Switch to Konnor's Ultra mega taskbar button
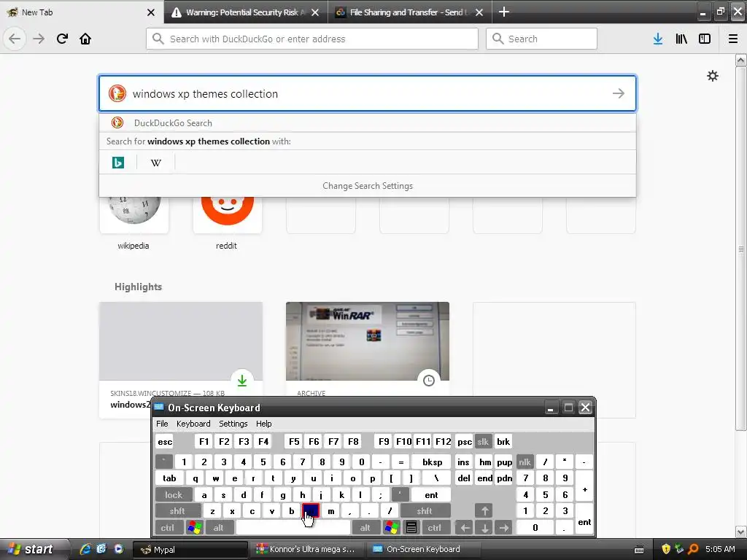The image size is (747, 560). pyautogui.click(x=306, y=549)
